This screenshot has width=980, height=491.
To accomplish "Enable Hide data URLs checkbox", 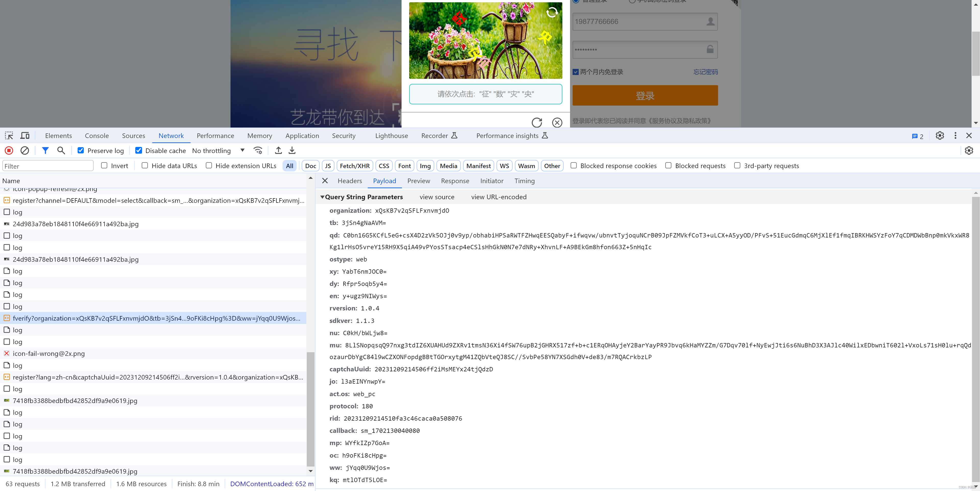I will click(145, 166).
